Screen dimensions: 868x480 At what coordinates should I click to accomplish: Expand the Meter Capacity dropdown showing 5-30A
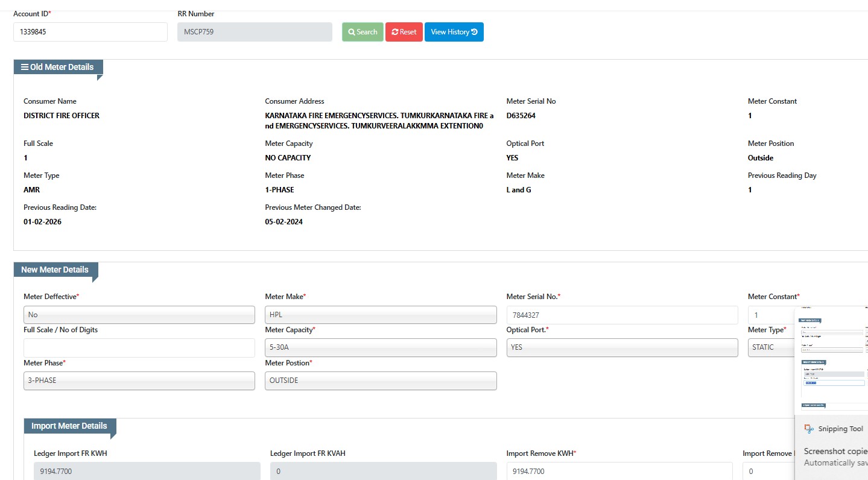tap(381, 347)
